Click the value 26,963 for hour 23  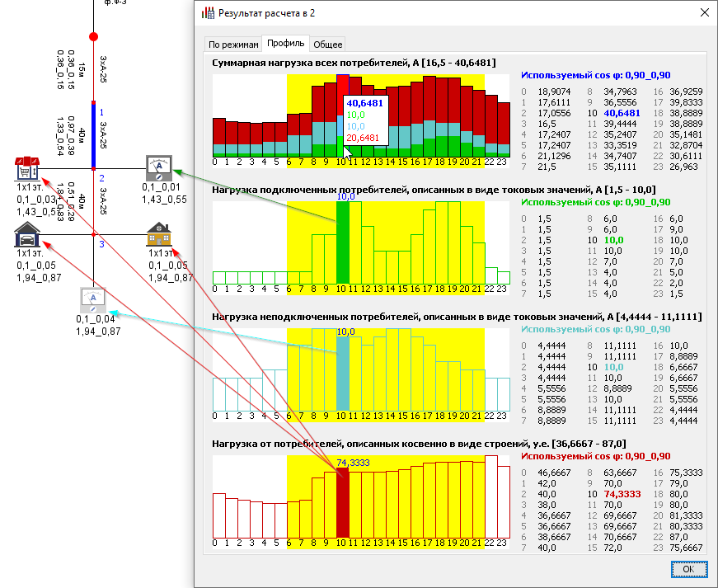[x=683, y=167]
